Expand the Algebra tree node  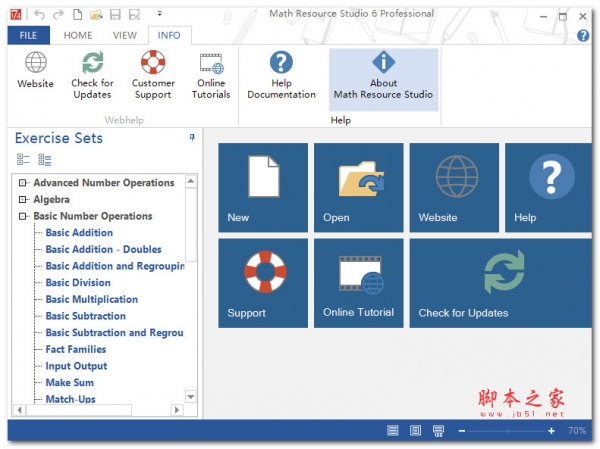[23, 199]
